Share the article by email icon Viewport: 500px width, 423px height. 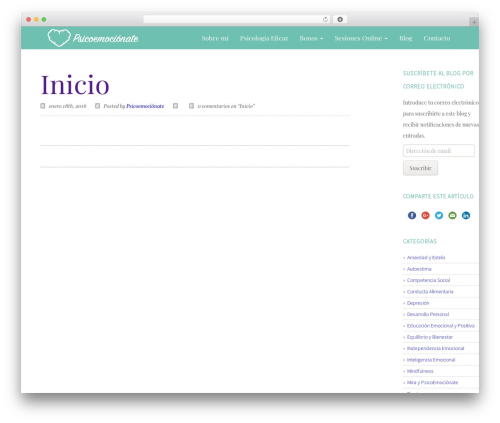point(452,215)
